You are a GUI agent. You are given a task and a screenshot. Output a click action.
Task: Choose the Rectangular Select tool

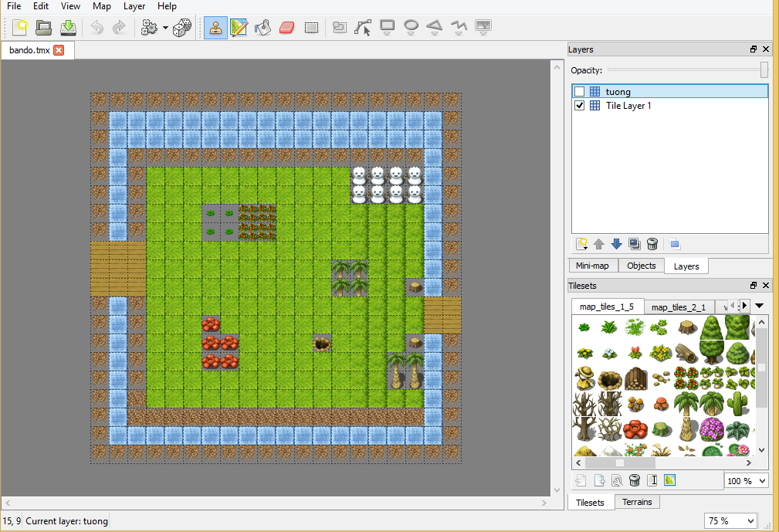(311, 27)
